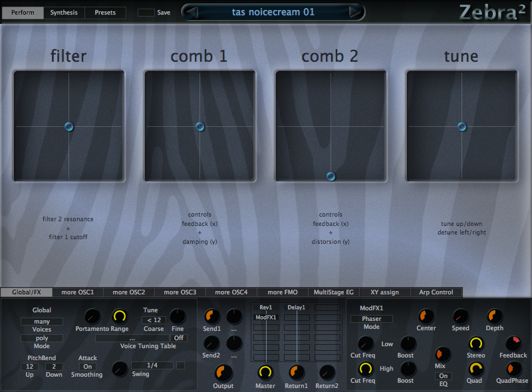The height and width of the screenshot is (392, 532).
Task: Click the filter XY pad handle
Action: coord(69,127)
